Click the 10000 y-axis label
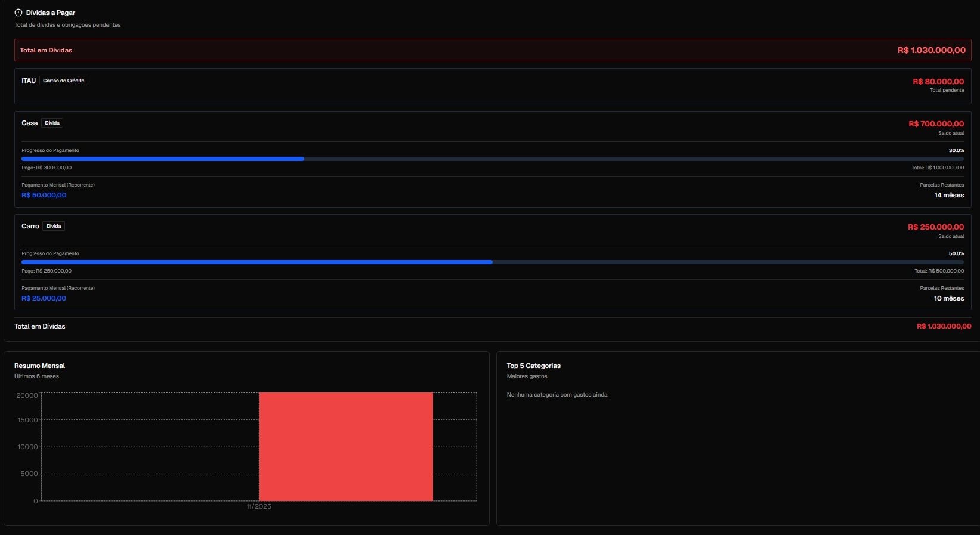Viewport: 980px width, 535px height. [27, 447]
